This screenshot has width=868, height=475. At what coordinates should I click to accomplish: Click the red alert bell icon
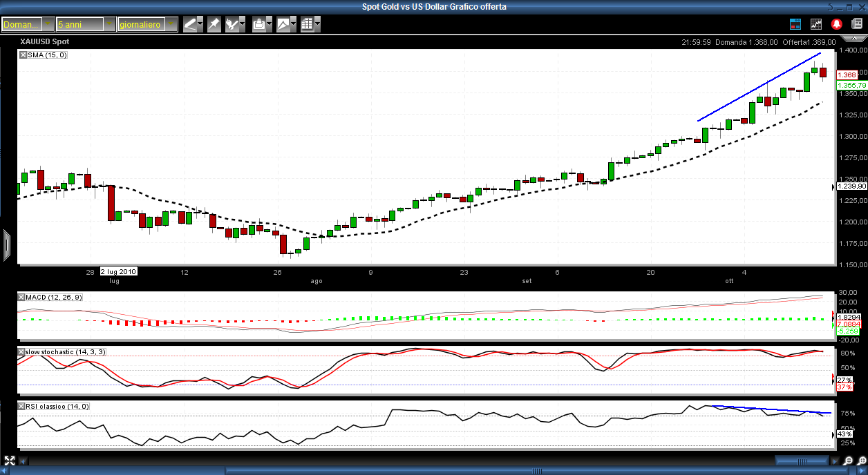click(837, 24)
